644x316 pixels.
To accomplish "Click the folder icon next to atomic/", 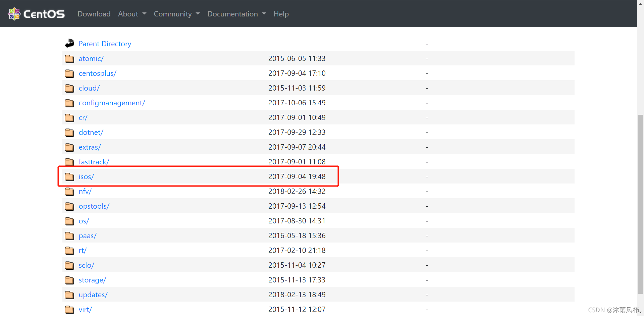I will (69, 59).
